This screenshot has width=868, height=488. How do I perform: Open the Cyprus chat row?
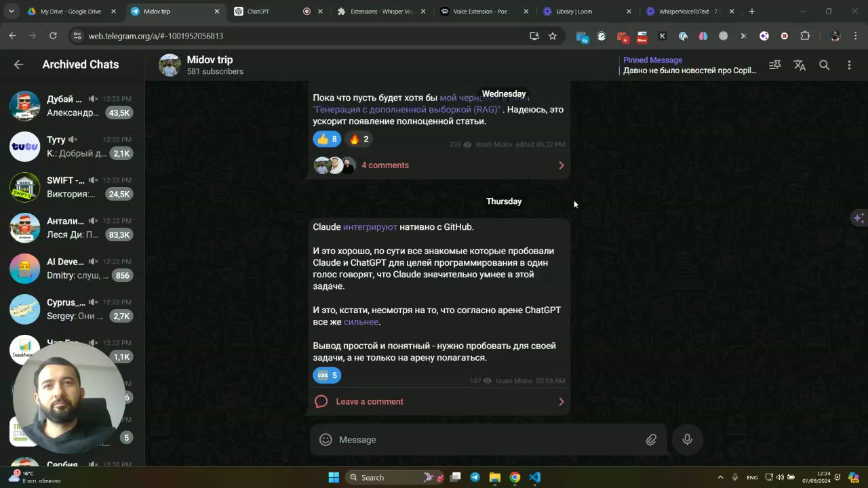coord(72,309)
